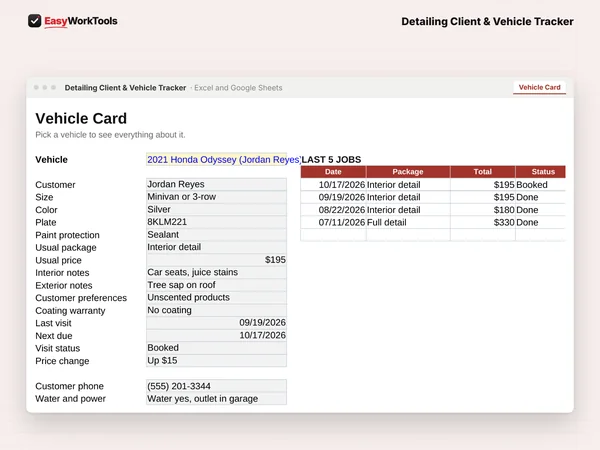Image resolution: width=600 pixels, height=450 pixels.
Task: Click the Customer phone label
Action: click(69, 386)
